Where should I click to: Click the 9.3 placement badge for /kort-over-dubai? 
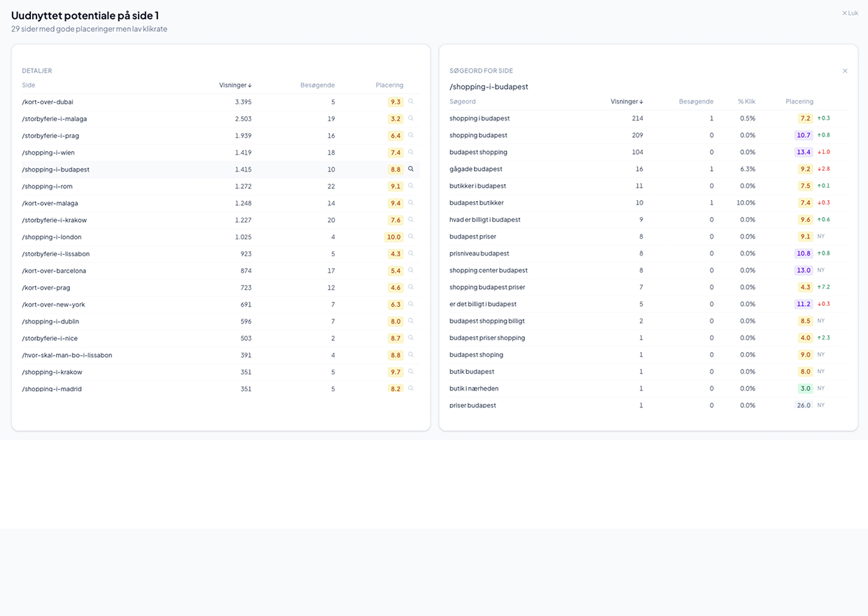[x=395, y=101]
